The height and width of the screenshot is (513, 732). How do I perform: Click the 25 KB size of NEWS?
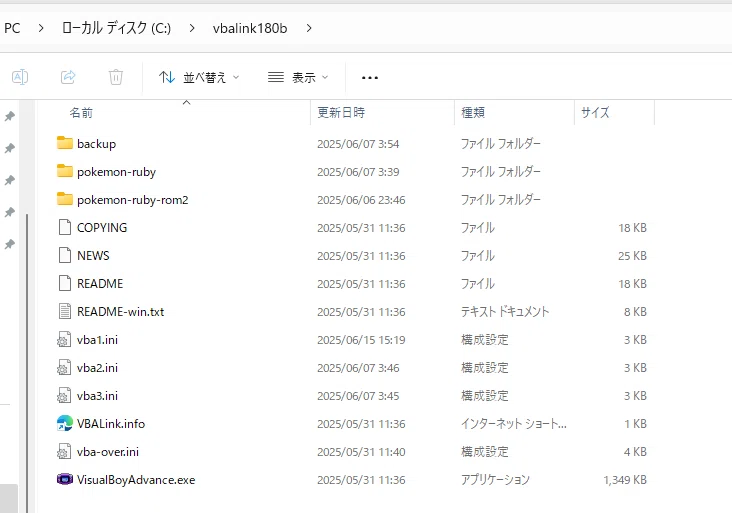click(633, 256)
